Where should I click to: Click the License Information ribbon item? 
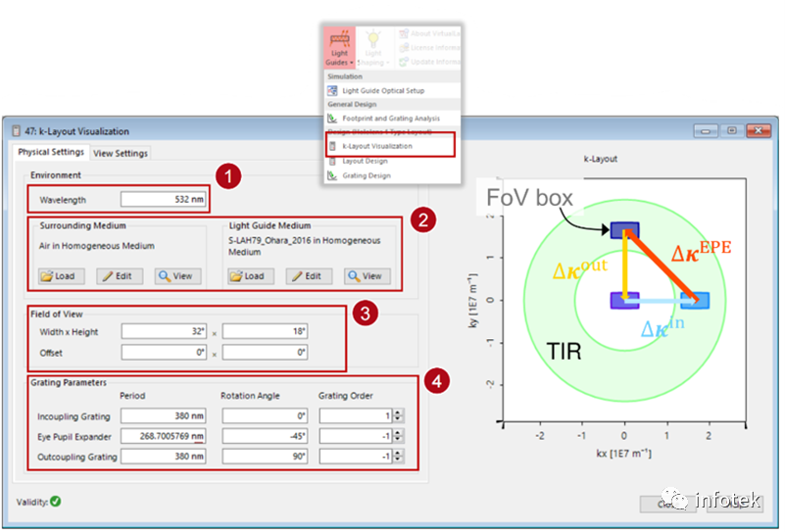coord(429,48)
